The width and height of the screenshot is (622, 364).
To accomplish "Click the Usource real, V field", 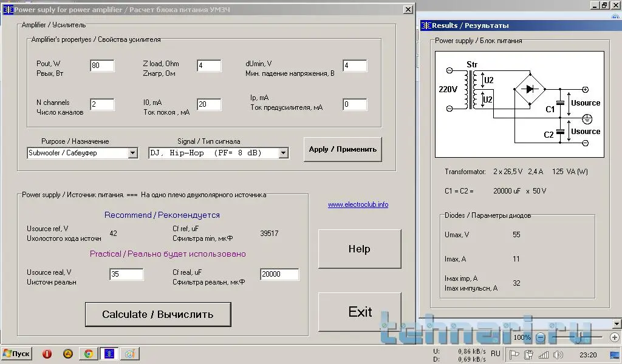I will coord(126,274).
